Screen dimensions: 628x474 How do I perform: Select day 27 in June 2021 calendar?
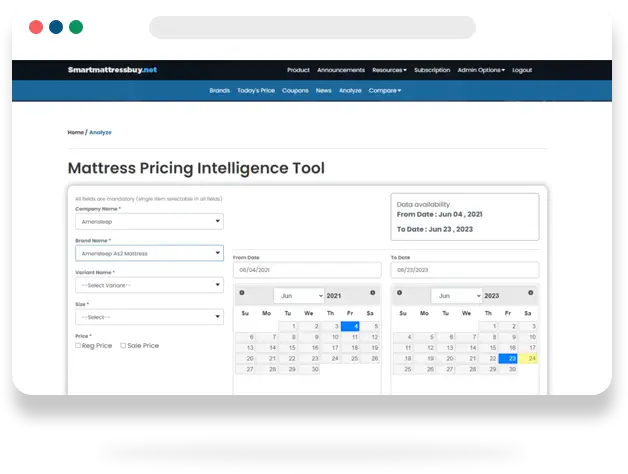click(x=245, y=369)
